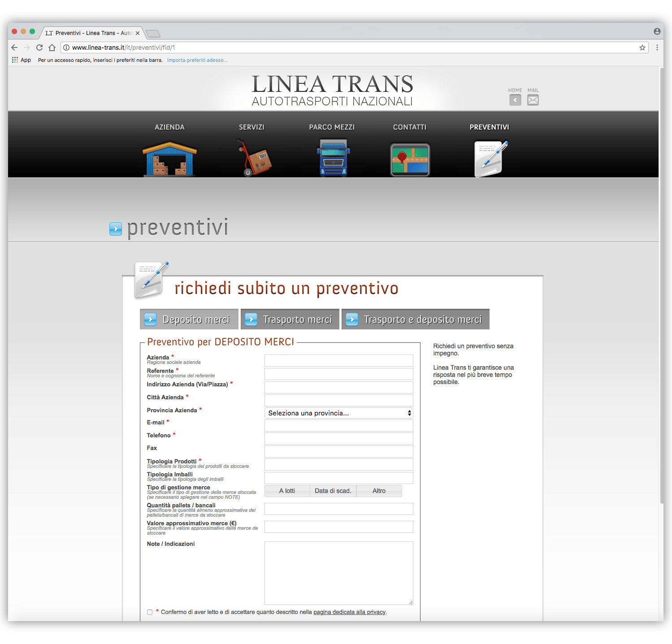672x644 pixels.
Task: Open CONTATTI menu item
Action: pyautogui.click(x=410, y=127)
